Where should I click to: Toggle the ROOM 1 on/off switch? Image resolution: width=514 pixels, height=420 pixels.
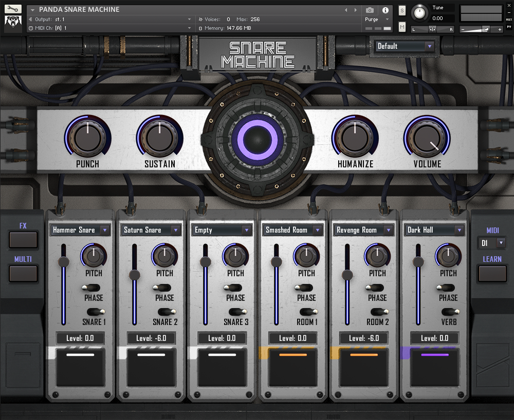coord(309,312)
